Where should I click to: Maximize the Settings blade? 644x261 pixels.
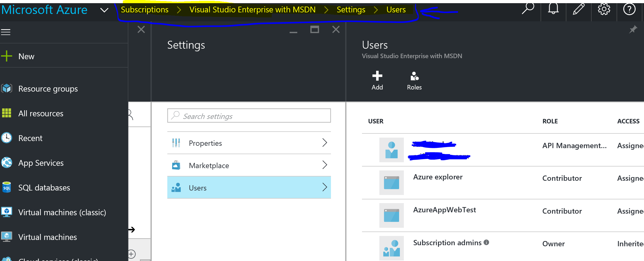[315, 29]
